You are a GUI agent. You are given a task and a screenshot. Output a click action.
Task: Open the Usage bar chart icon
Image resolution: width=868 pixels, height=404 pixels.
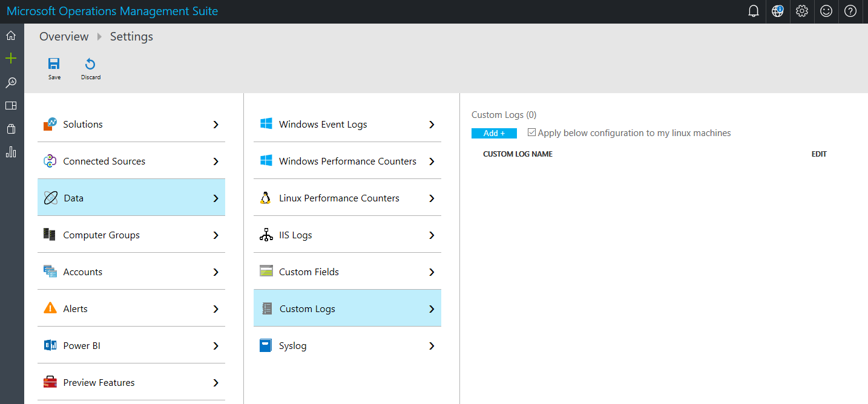point(11,152)
